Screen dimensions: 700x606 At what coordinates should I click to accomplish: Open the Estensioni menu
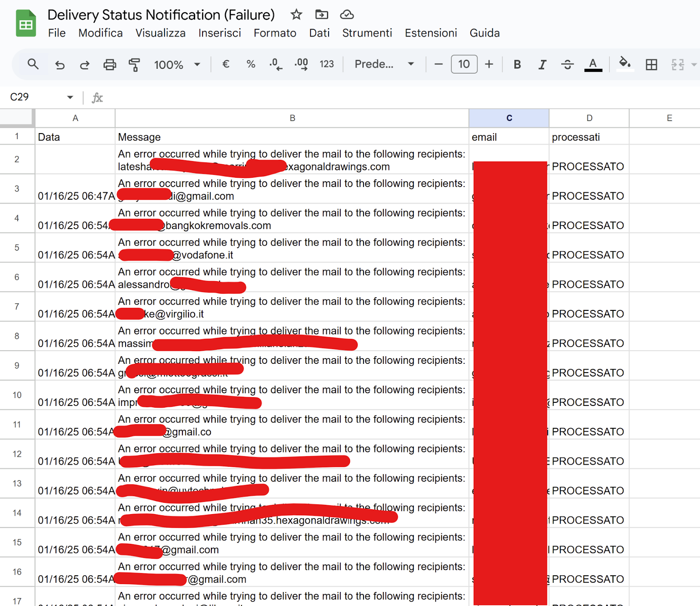[x=431, y=33]
